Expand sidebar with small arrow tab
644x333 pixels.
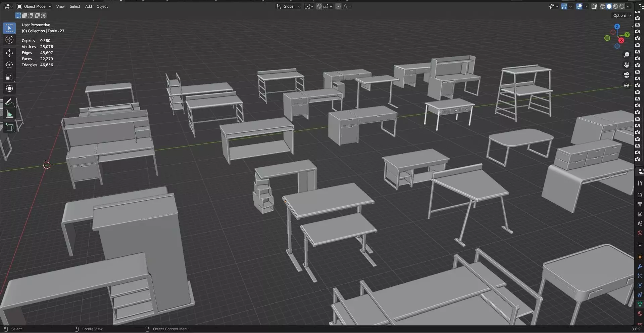pyautogui.click(x=633, y=27)
